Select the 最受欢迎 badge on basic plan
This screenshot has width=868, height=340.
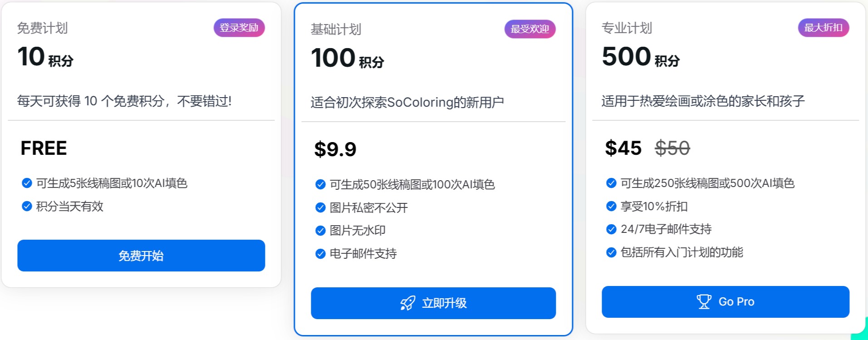pos(530,29)
